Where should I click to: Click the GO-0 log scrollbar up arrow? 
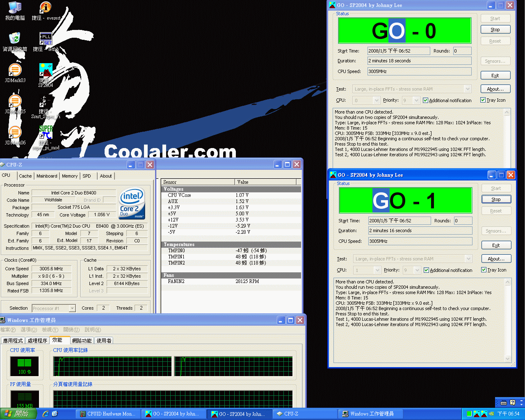click(x=507, y=112)
